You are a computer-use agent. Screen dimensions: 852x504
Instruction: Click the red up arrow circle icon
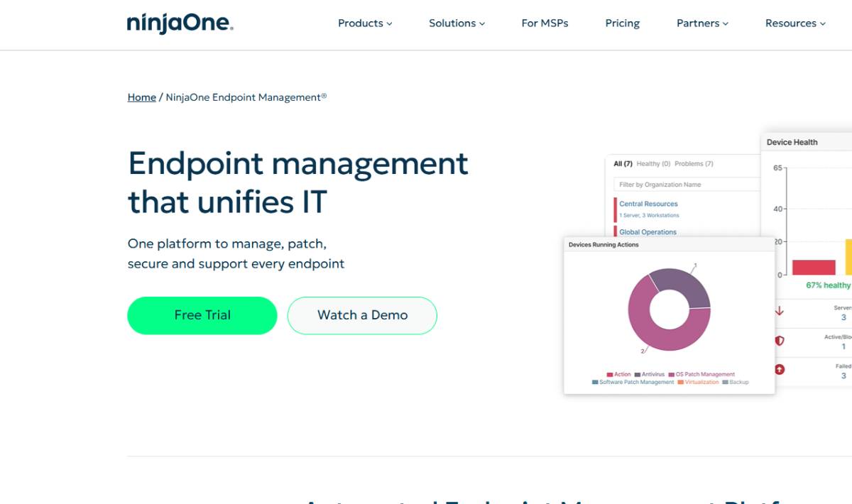(780, 369)
